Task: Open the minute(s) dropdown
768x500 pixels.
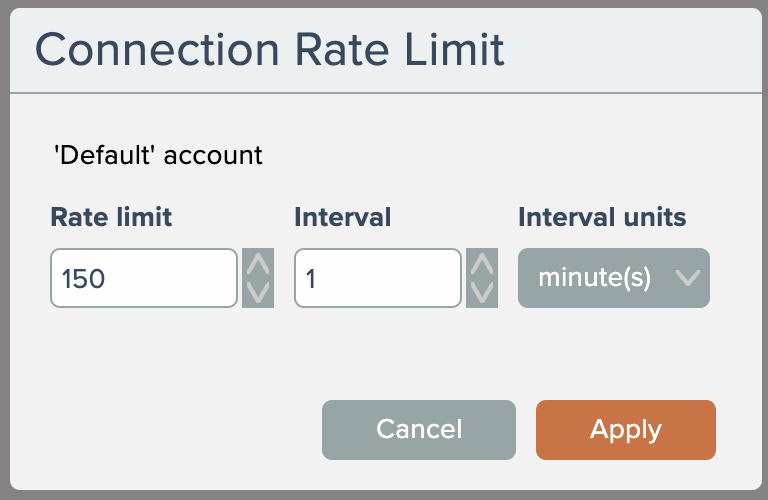Action: point(613,278)
